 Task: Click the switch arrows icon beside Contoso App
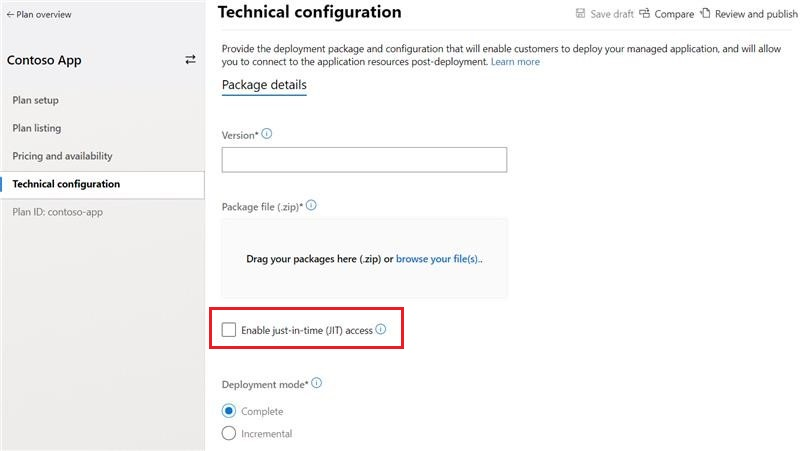190,60
